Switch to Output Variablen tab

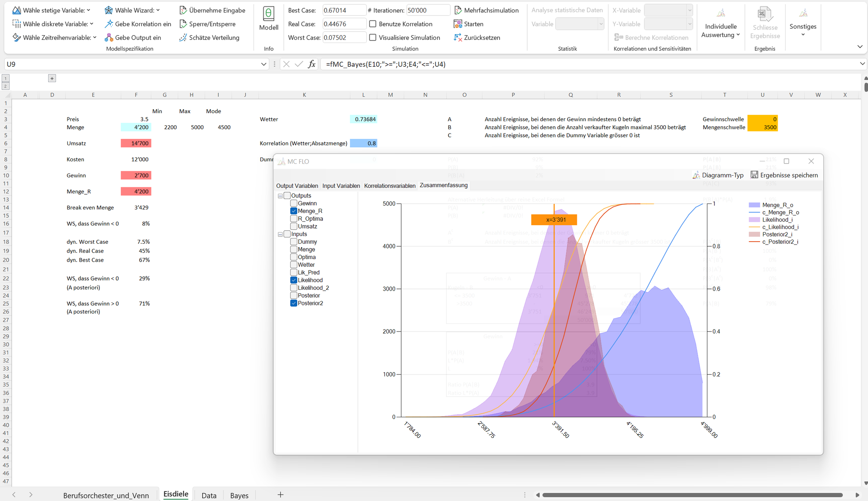(x=297, y=186)
